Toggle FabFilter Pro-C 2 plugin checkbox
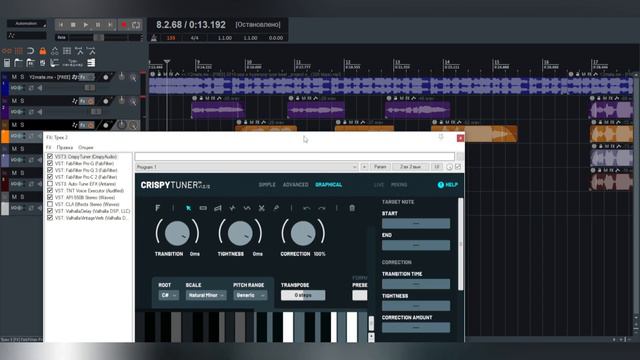This screenshot has width=640, height=360. (50, 177)
